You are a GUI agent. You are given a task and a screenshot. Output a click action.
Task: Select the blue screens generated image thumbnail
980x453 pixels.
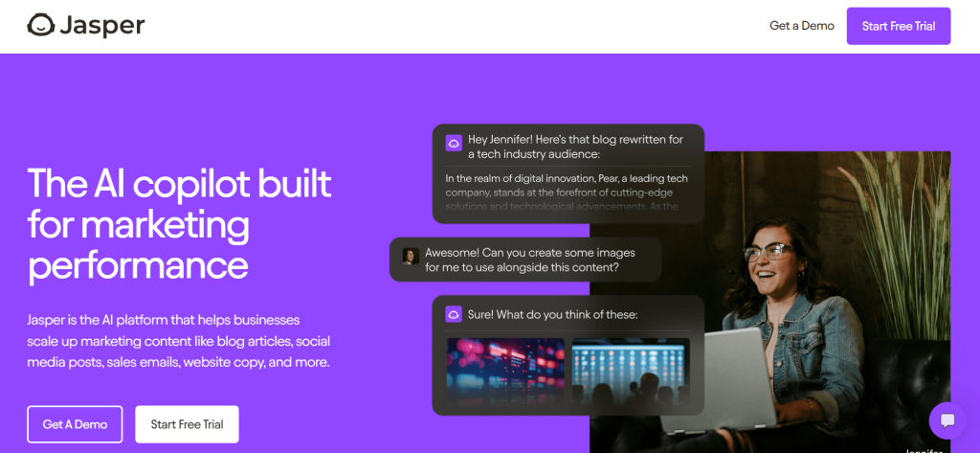[632, 373]
